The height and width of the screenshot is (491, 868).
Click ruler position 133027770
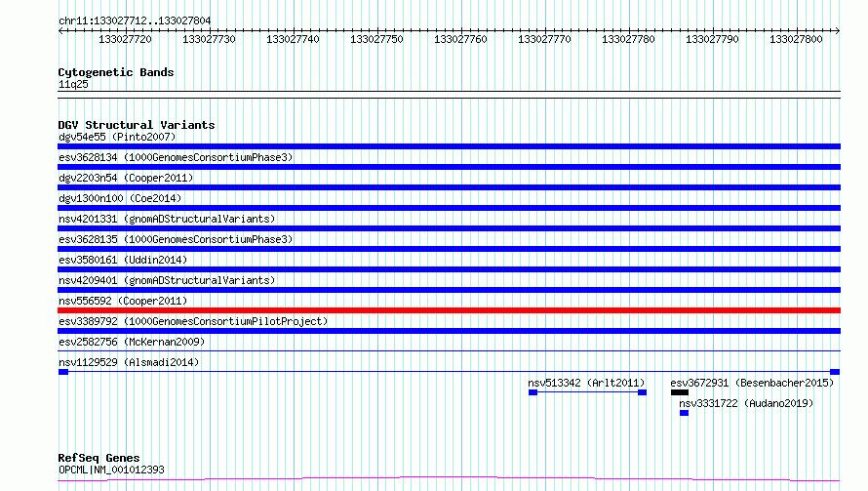545,39
